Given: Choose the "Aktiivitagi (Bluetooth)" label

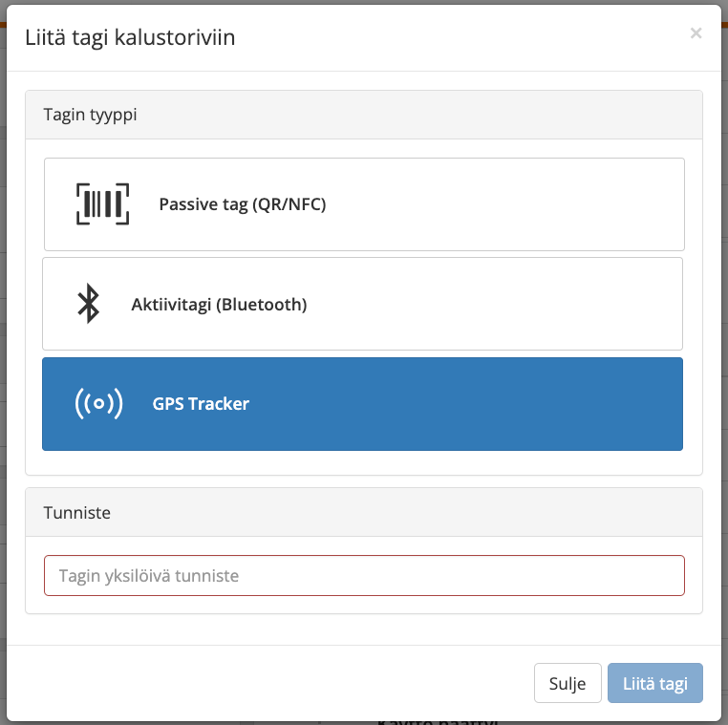Looking at the screenshot, I should pos(219,305).
